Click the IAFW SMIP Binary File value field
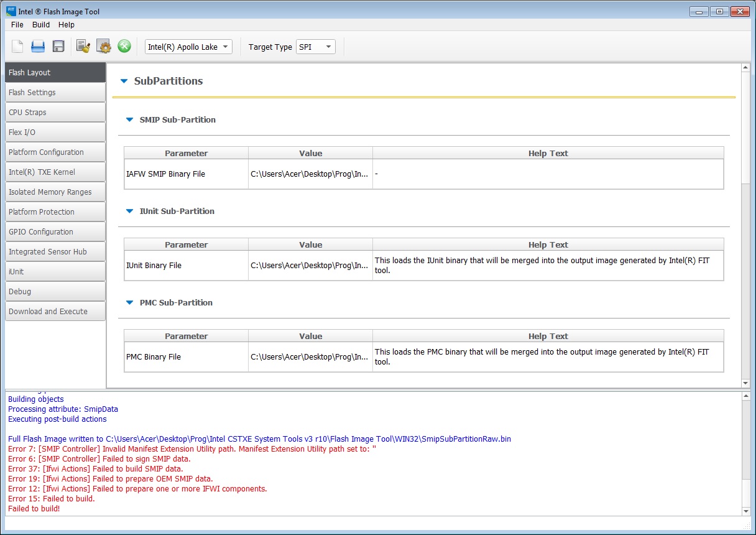The width and height of the screenshot is (756, 535). (x=310, y=174)
